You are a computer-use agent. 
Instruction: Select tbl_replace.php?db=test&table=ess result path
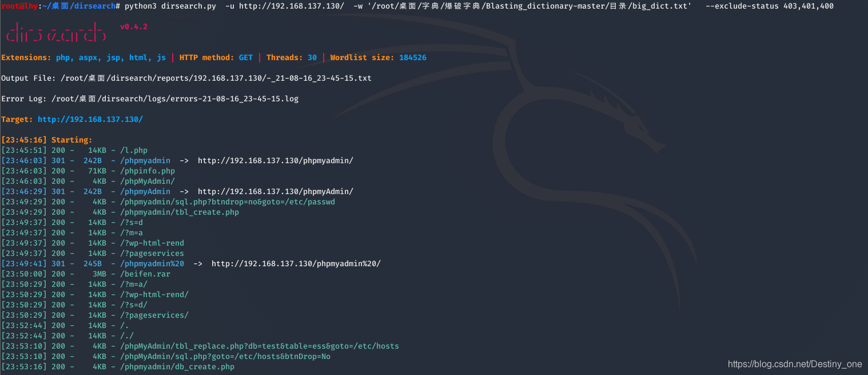(x=260, y=346)
